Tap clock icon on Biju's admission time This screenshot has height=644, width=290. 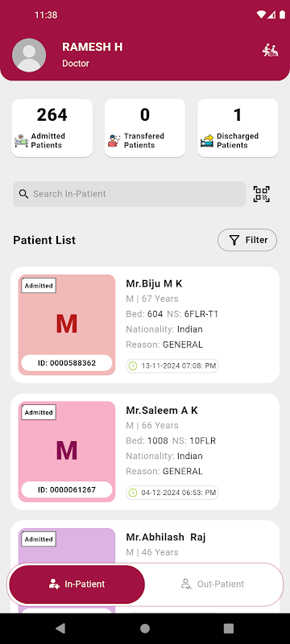click(x=133, y=366)
